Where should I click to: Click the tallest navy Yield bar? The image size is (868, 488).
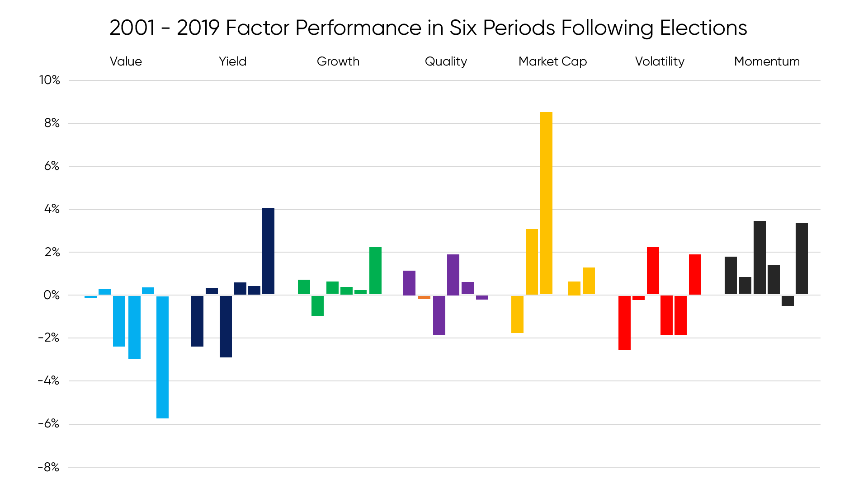(268, 251)
